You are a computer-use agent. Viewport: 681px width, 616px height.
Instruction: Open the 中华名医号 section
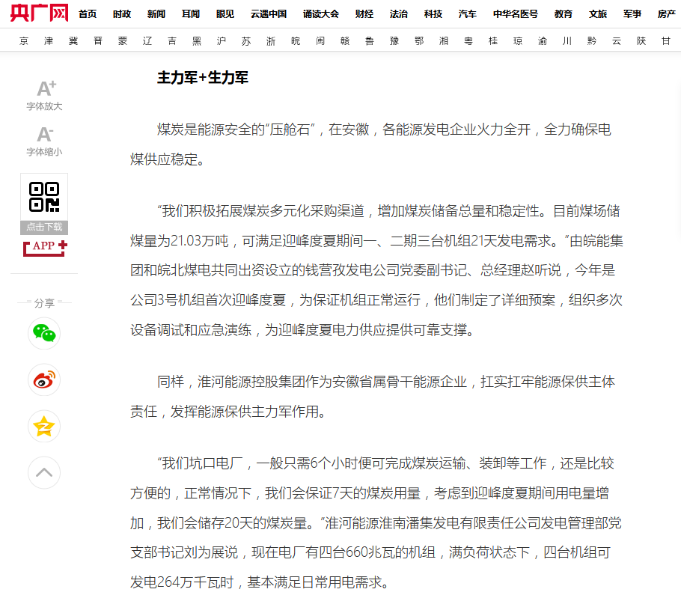pos(515,14)
